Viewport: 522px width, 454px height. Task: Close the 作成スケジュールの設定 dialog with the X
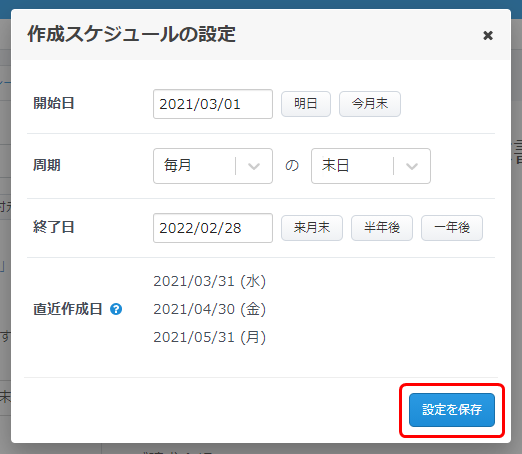[488, 35]
